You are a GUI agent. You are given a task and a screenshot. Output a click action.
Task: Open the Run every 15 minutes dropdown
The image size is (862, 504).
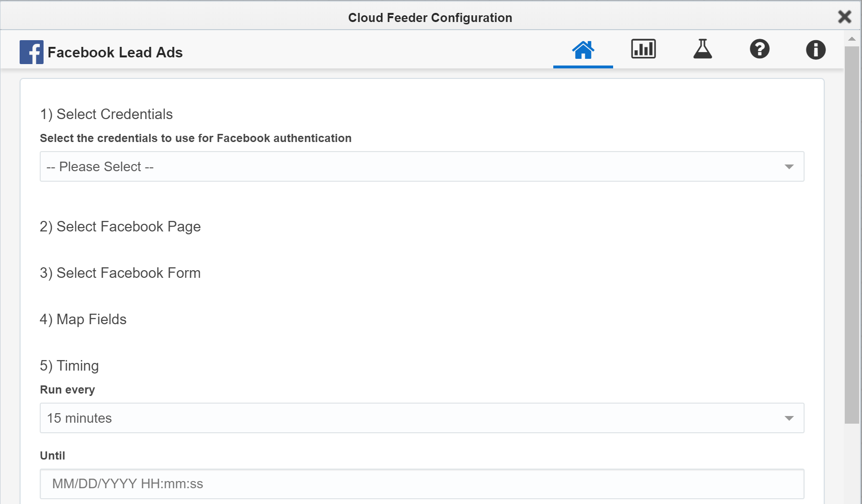click(422, 418)
